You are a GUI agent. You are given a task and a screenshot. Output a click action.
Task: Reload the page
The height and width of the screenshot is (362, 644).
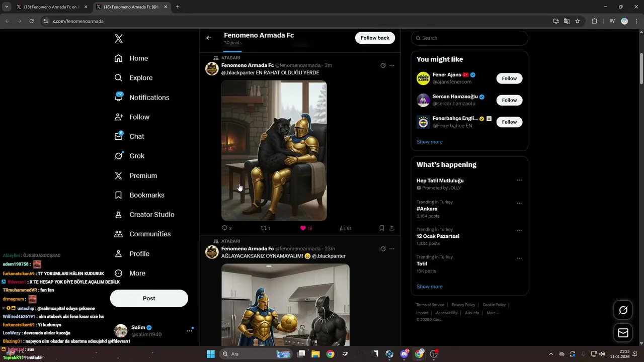[31, 21]
